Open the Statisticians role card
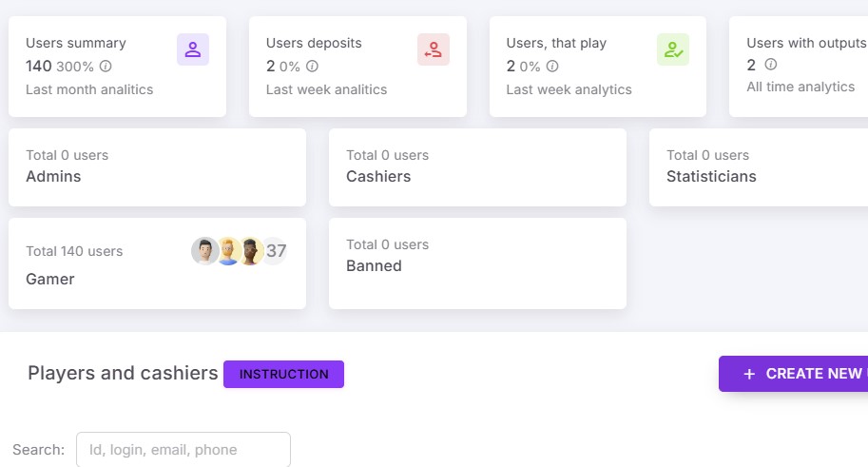Viewport: 868px width, 467px height. click(x=759, y=167)
